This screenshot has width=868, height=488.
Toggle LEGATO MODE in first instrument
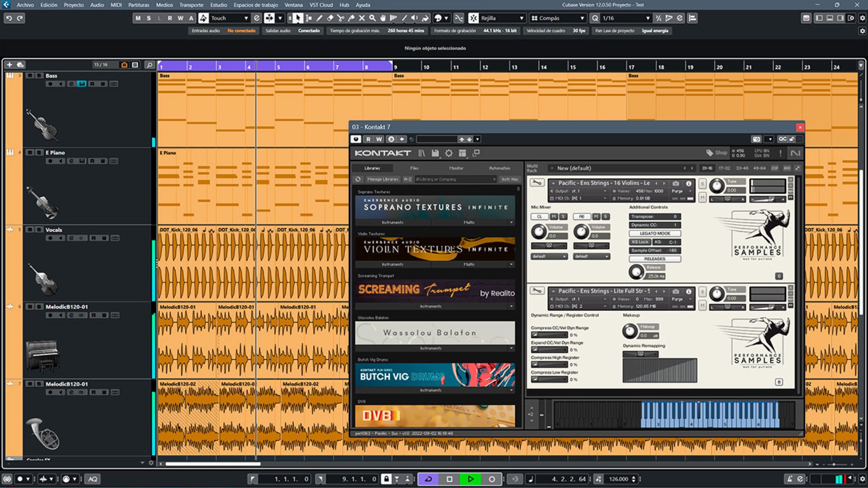[654, 233]
